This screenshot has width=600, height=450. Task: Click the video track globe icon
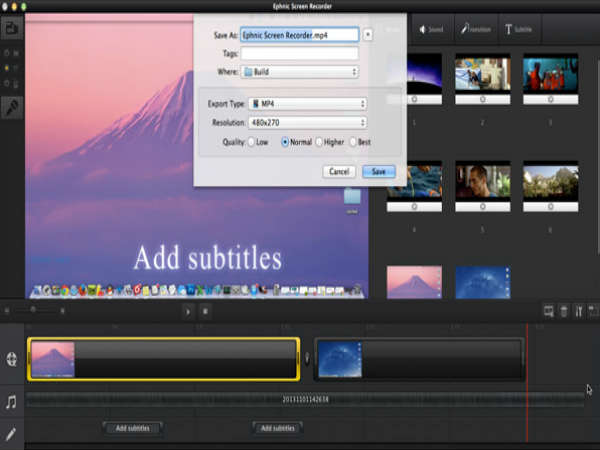[11, 359]
